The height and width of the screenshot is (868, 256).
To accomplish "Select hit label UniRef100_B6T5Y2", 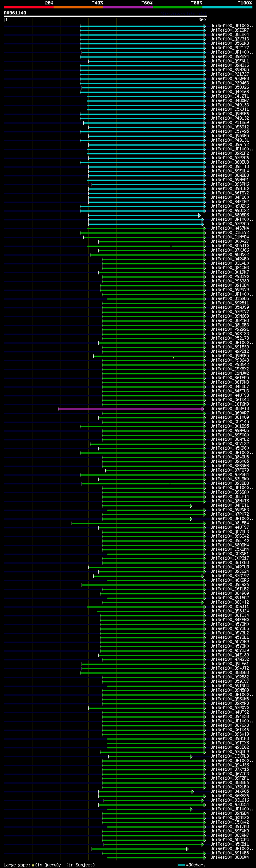I will point(230,193).
